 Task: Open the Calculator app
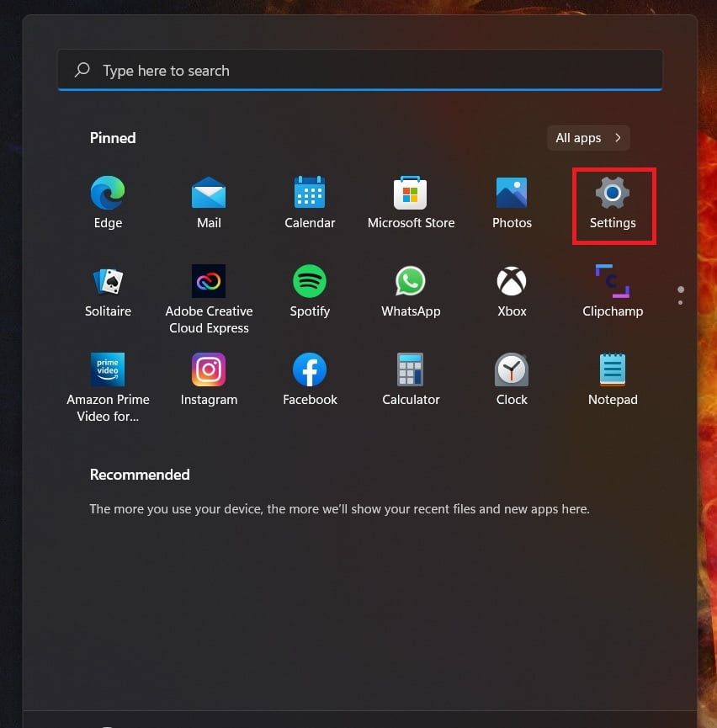(411, 380)
